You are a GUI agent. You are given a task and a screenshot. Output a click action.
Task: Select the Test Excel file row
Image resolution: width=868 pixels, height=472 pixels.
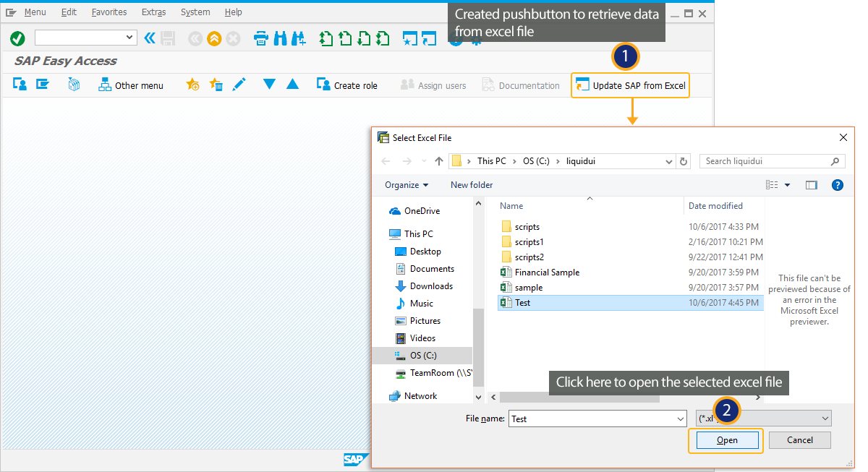[630, 303]
